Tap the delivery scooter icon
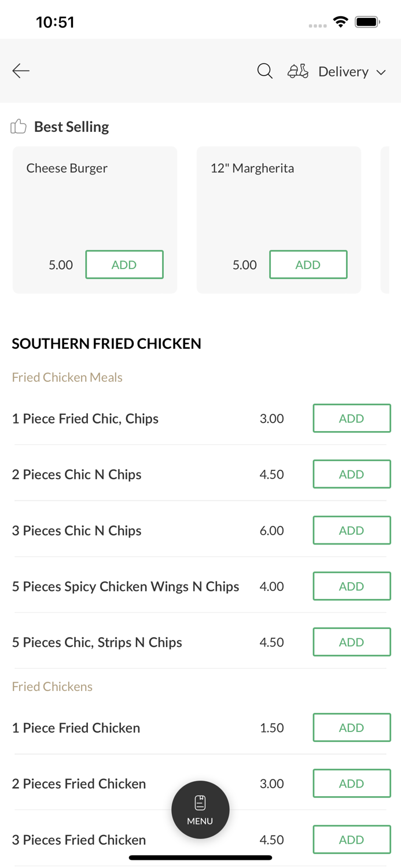This screenshot has width=401, height=868. coord(298,71)
